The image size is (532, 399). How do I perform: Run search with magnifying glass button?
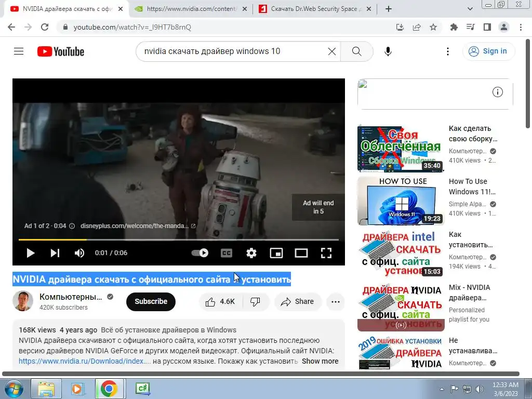[x=356, y=51]
